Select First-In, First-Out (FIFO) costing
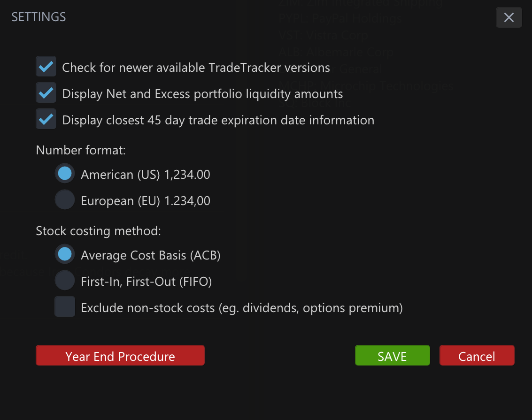532x420 pixels. (x=64, y=280)
